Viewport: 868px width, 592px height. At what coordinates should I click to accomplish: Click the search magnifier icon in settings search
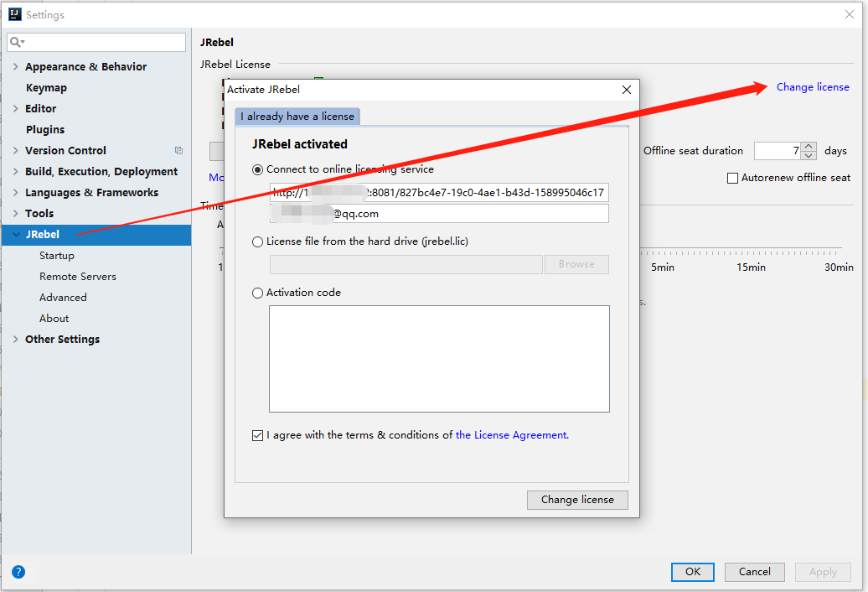(x=16, y=42)
